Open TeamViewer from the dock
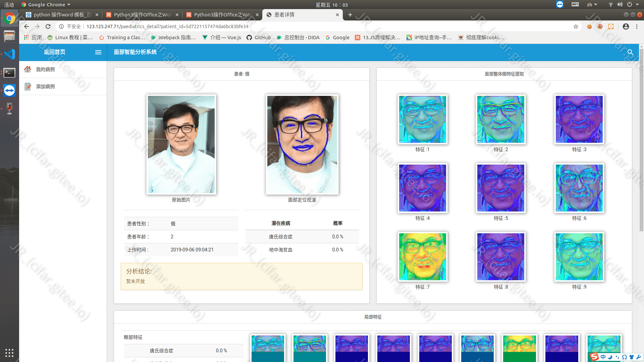 pyautogui.click(x=9, y=90)
